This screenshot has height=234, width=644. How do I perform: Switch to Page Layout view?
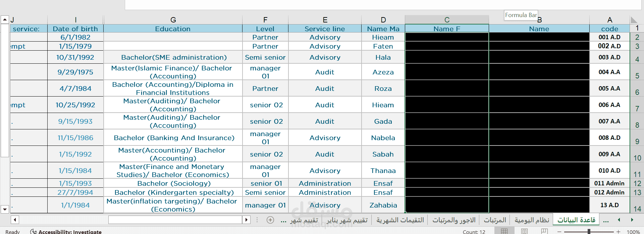(525, 231)
